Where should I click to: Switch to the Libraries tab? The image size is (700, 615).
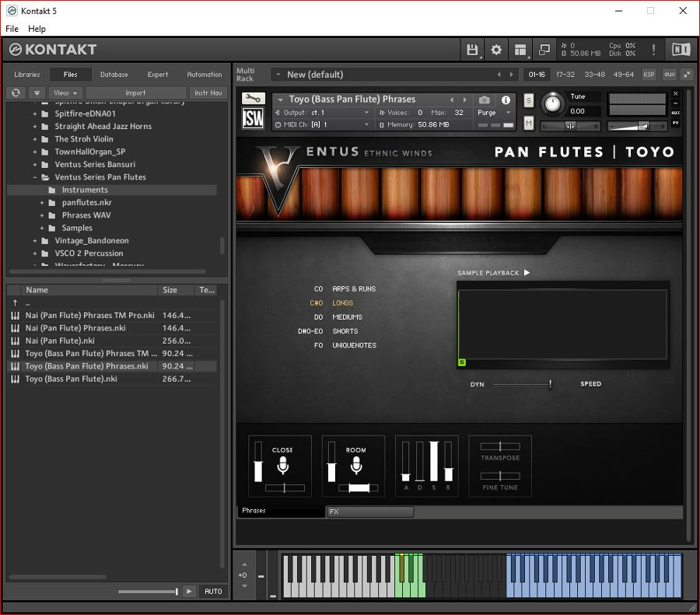coord(26,75)
